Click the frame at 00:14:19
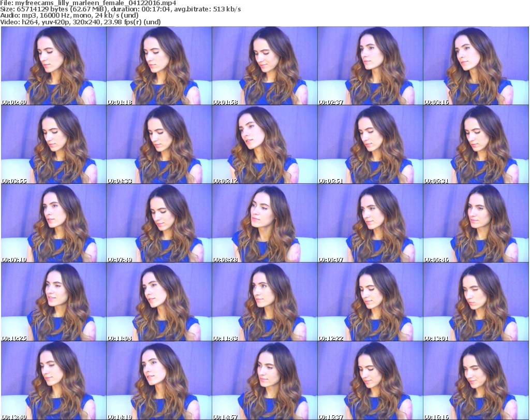 (159, 381)
